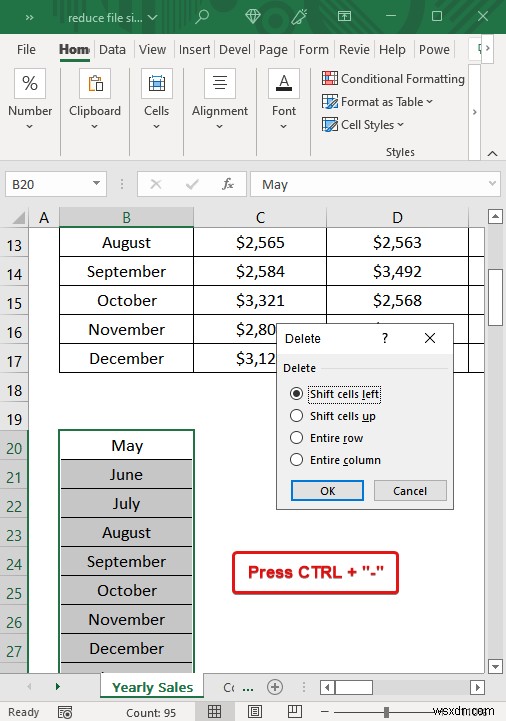Image resolution: width=506 pixels, height=721 pixels.
Task: Add a new sheet with plus icon
Action: (x=275, y=687)
